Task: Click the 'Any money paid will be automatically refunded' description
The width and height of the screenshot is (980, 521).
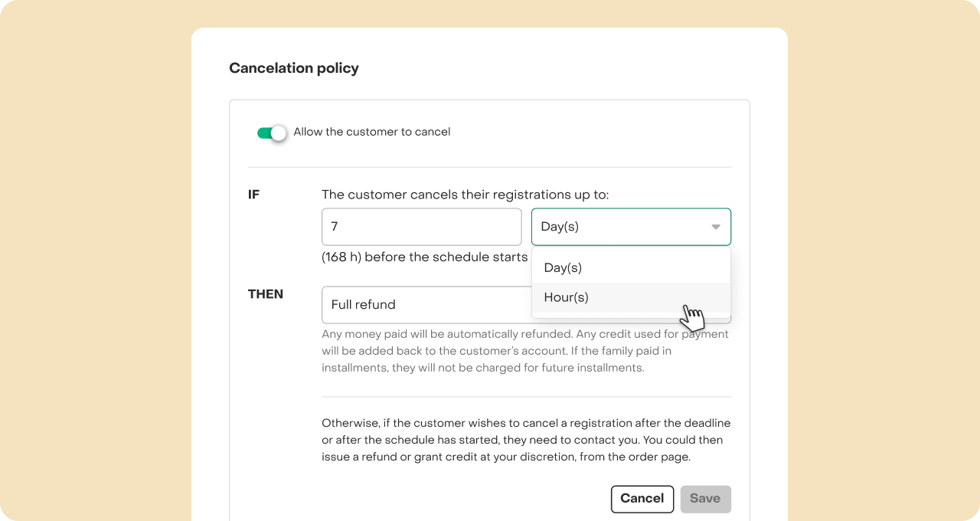Action: (x=525, y=351)
